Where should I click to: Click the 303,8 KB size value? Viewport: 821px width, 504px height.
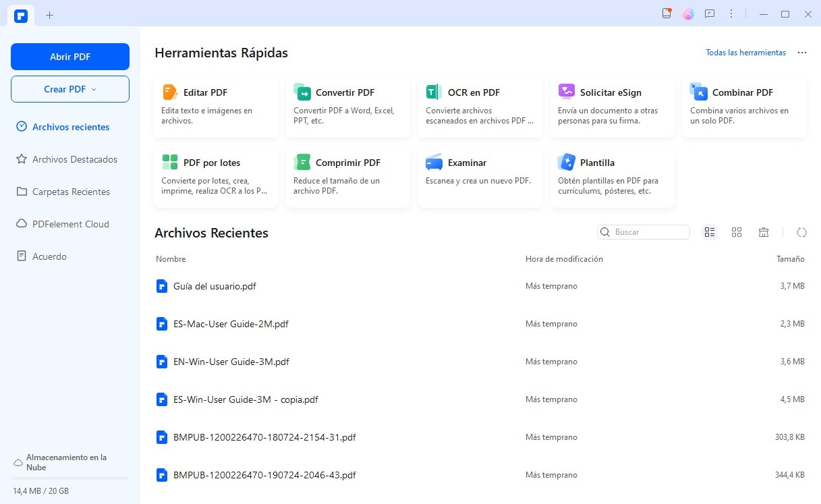coord(790,437)
